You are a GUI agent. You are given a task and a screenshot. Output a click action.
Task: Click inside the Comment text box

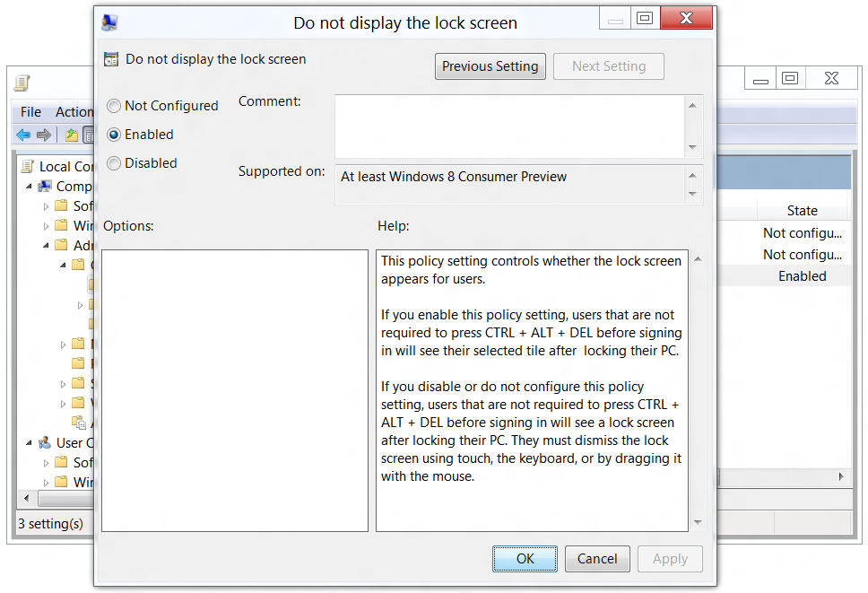(508, 126)
